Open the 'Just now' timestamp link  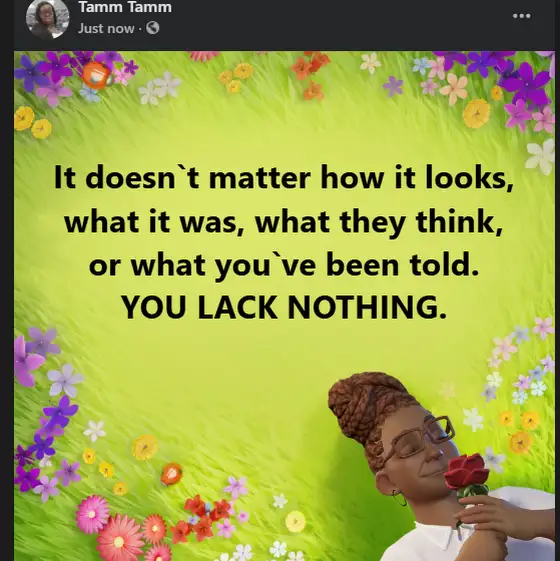point(106,28)
